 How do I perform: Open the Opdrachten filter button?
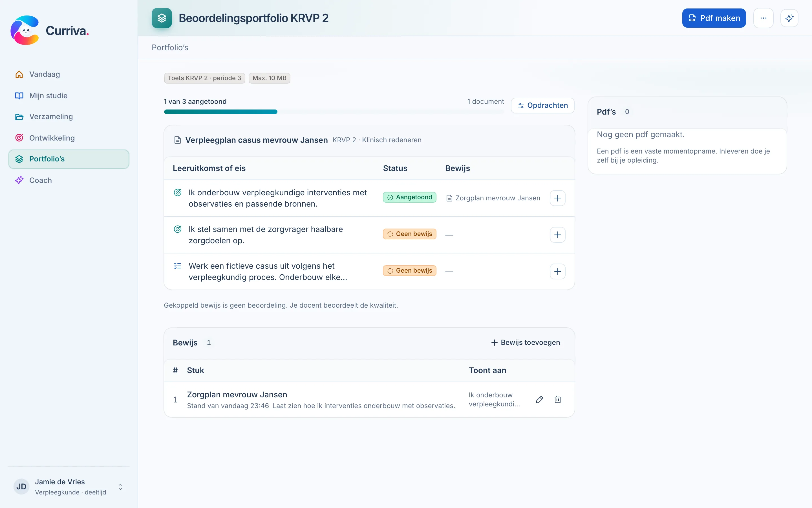tap(542, 106)
